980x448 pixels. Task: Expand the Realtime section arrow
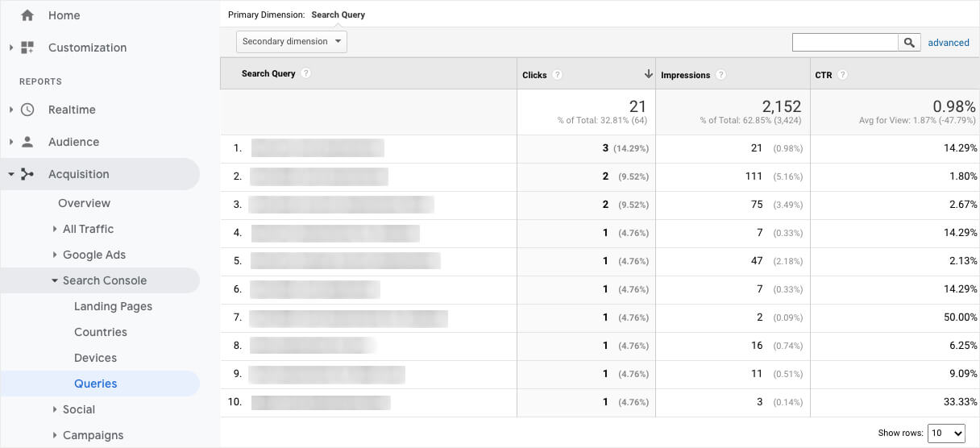11,110
